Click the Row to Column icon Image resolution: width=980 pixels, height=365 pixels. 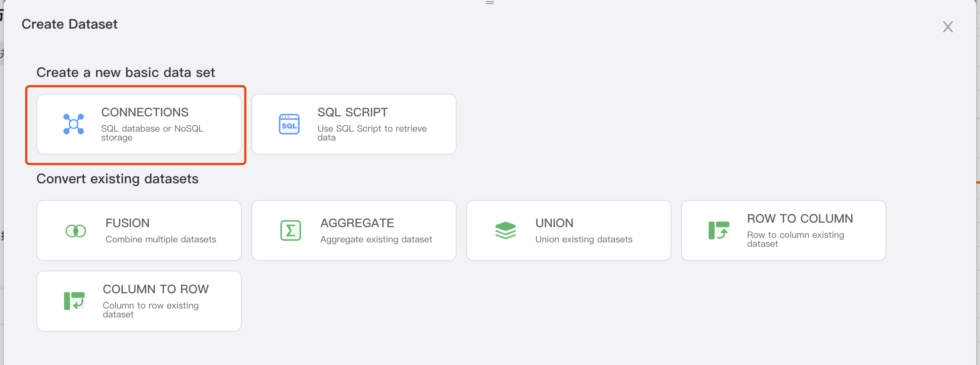coord(719,230)
